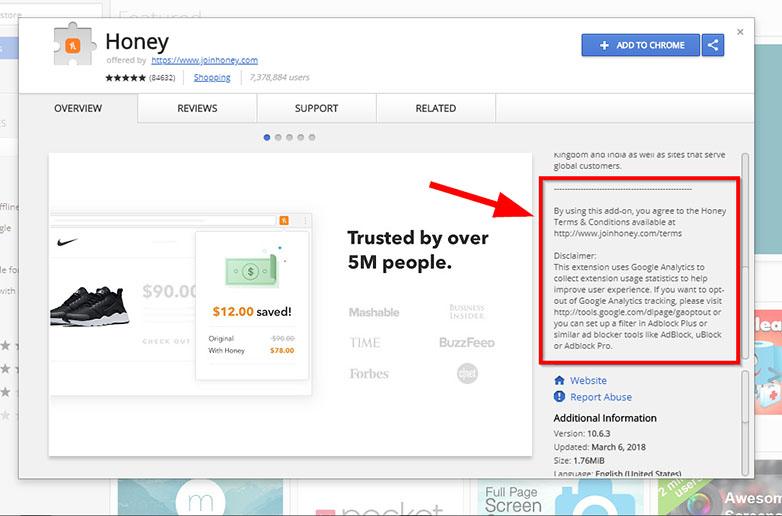Click the Full Page Screen capture tile behind

tap(560, 498)
